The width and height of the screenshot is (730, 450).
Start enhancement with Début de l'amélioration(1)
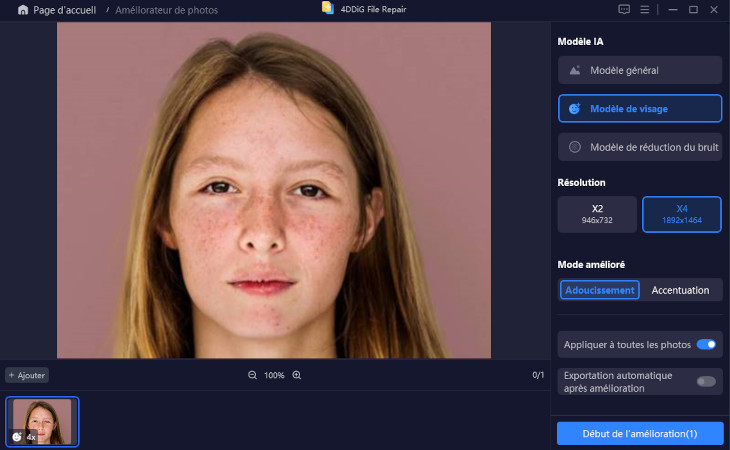[x=640, y=434]
